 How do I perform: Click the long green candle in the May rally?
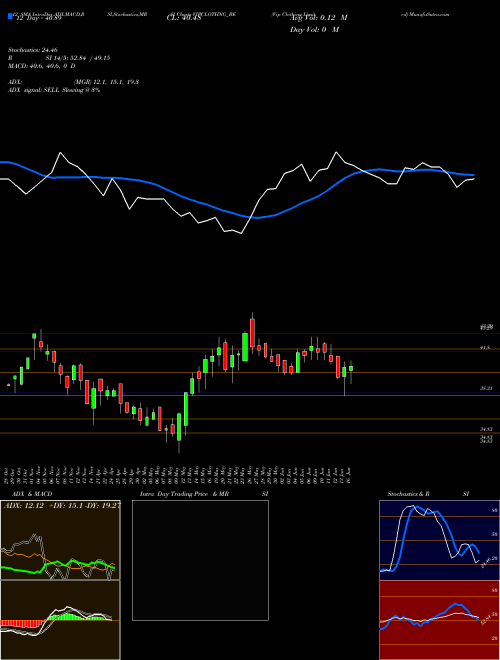click(186, 409)
